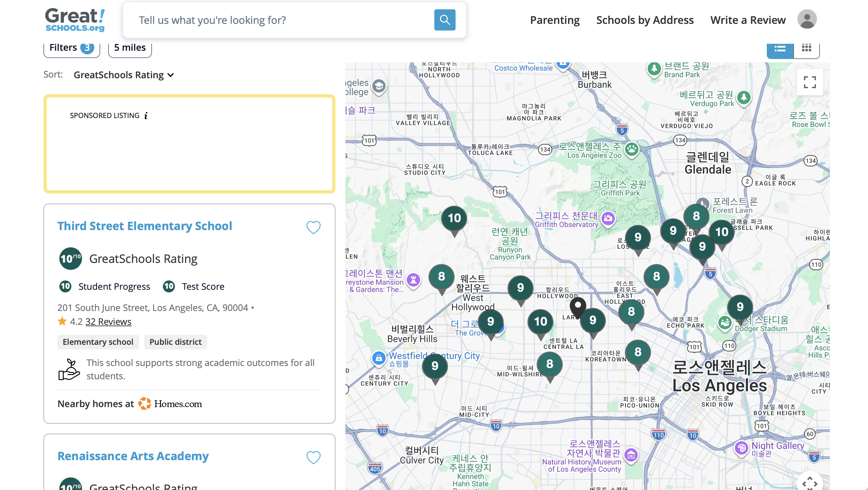
Task: Open Renaissance Arts Academy page
Action: click(133, 456)
